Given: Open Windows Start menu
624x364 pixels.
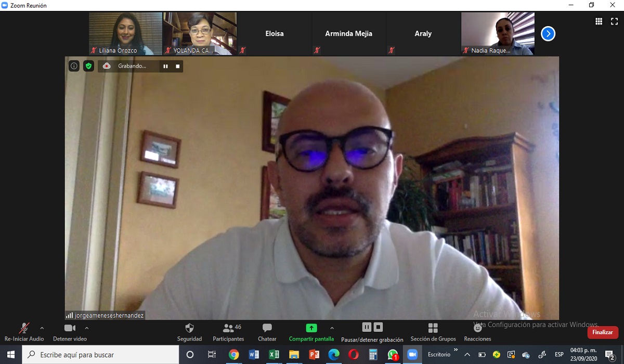Looking at the screenshot, I should pyautogui.click(x=11, y=355).
